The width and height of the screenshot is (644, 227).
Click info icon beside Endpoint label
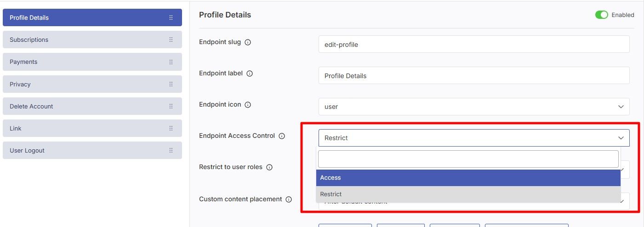tap(250, 74)
